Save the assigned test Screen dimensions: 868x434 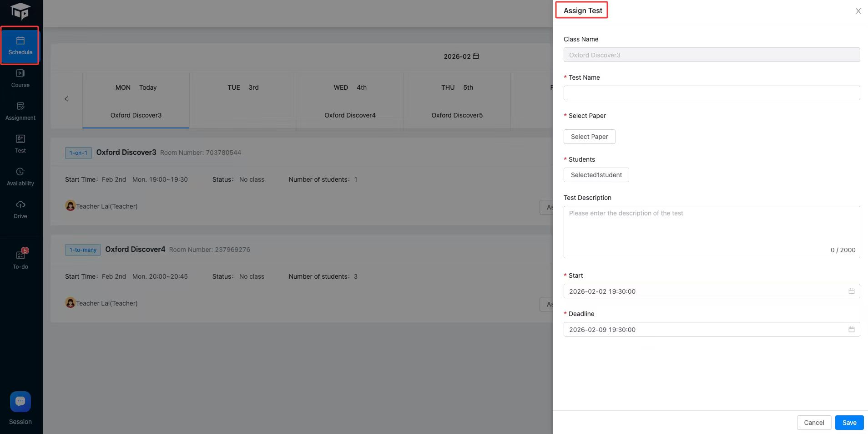(x=849, y=423)
